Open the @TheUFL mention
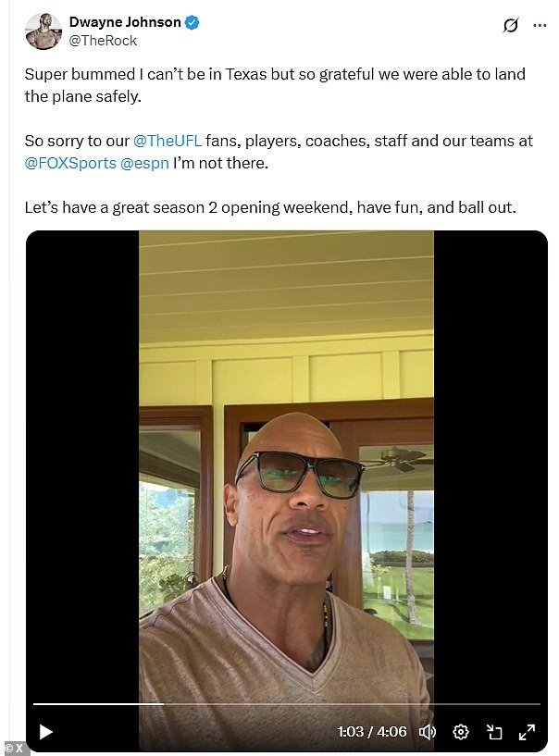Viewport: 559px width, 756px height. pyautogui.click(x=168, y=142)
